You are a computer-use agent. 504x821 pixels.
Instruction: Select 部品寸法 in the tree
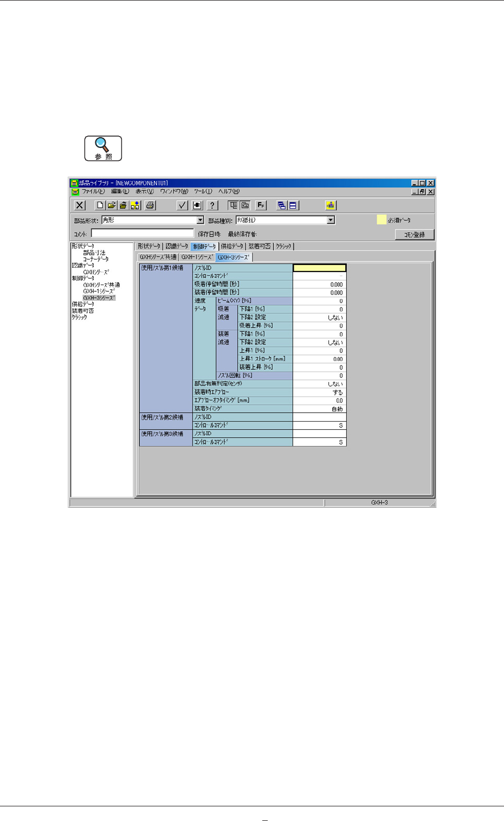[94, 253]
